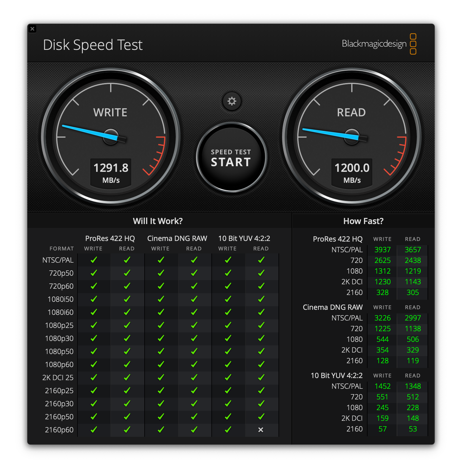Click Cinema DNG NTSC/PAL write value 3226
This screenshot has width=462, height=476.
coord(382,318)
